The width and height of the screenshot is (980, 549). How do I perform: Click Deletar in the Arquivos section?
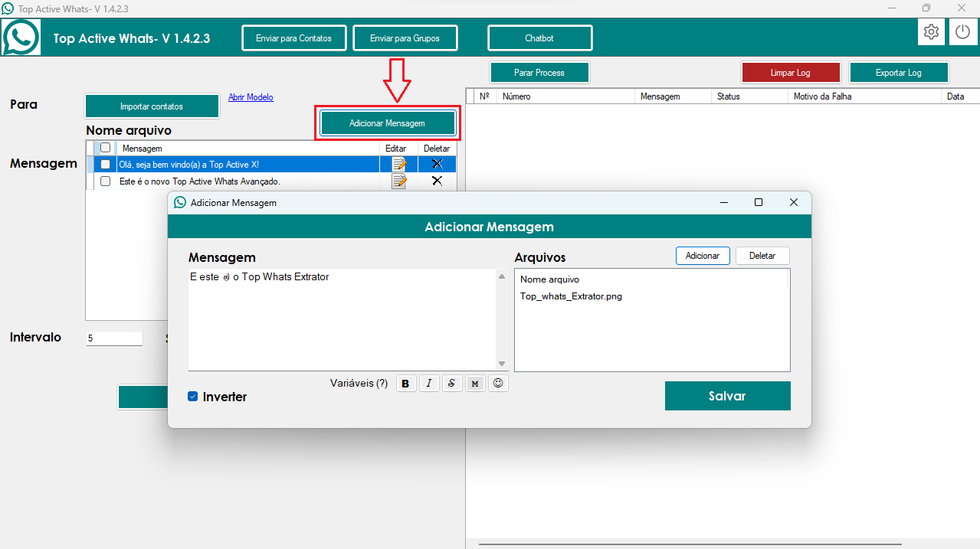pos(762,256)
